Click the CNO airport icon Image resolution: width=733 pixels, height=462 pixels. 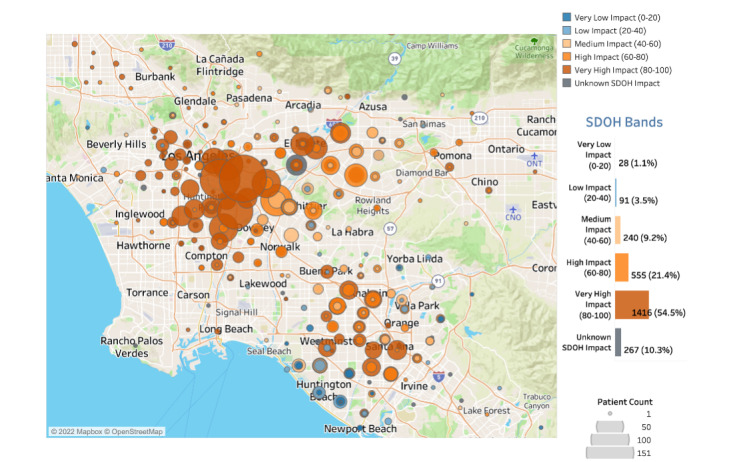(x=513, y=209)
